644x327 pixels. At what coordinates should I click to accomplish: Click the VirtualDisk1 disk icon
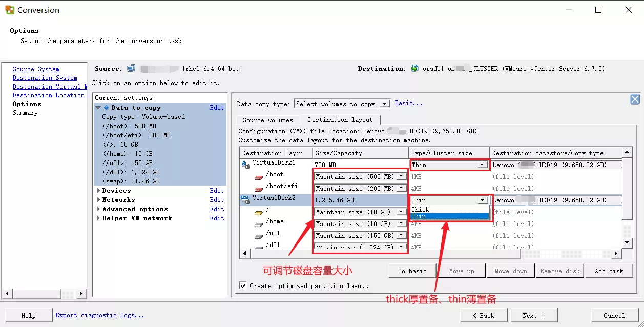pos(245,164)
